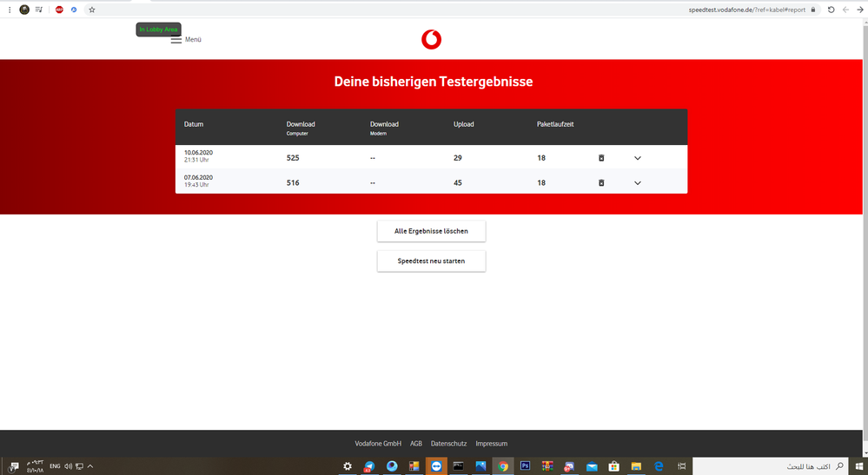Click the volume tray icon
868x475 pixels.
[x=68, y=466]
